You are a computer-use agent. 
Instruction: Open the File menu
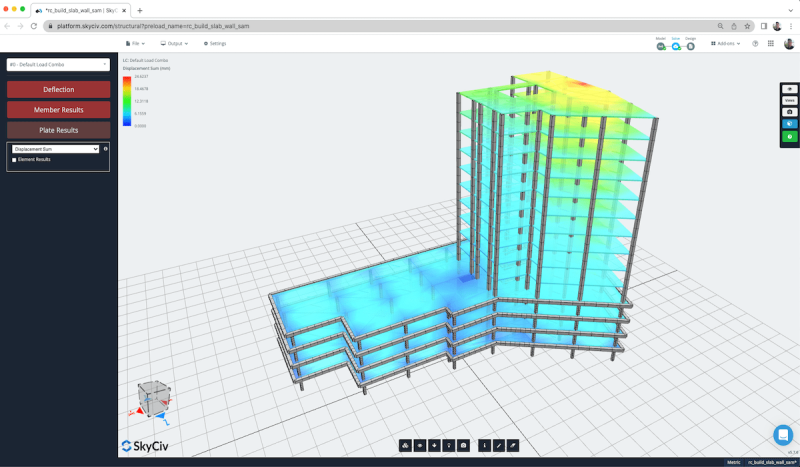pyautogui.click(x=137, y=44)
